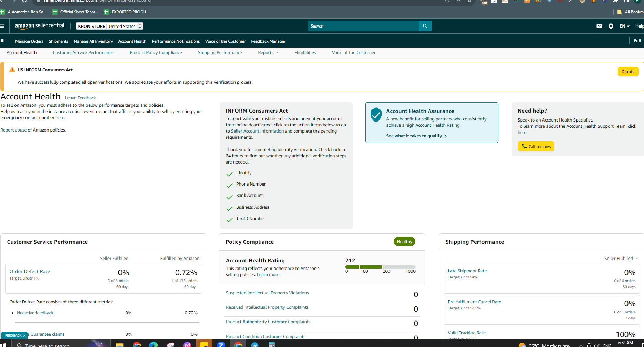Screen dimensions: 644x347
Task: Click the Healthy status badge
Action: coord(404,242)
